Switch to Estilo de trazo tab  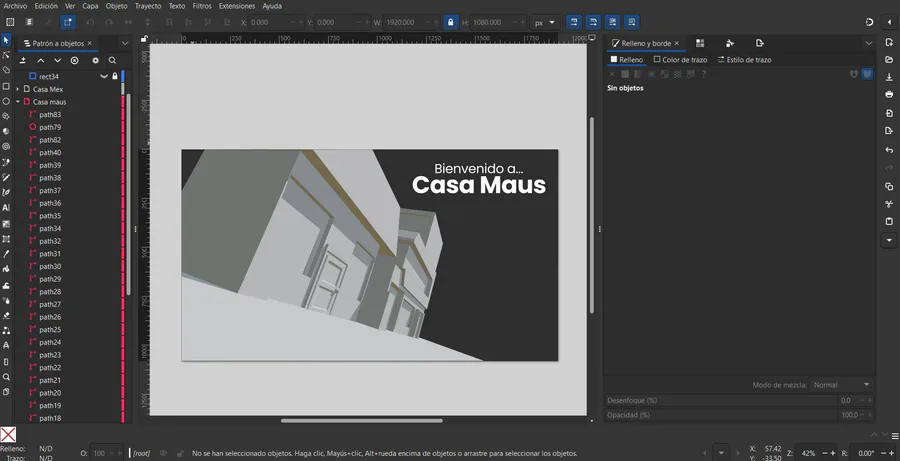(x=745, y=60)
